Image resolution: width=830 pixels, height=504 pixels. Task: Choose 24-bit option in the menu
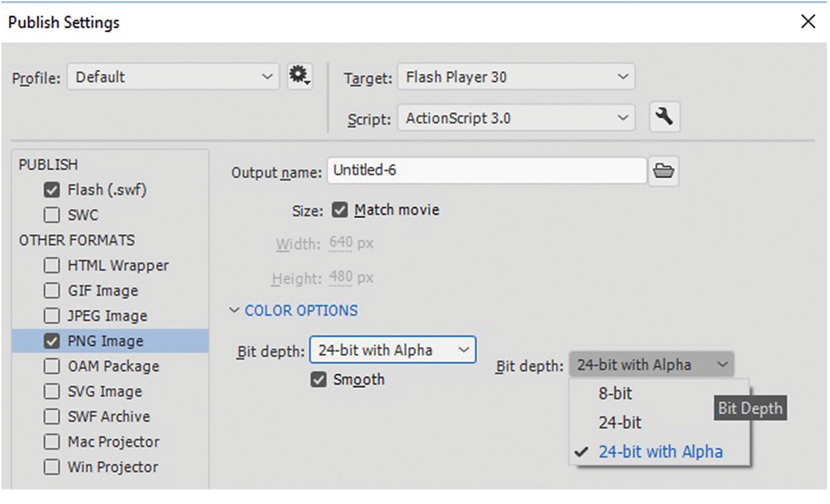(x=619, y=423)
